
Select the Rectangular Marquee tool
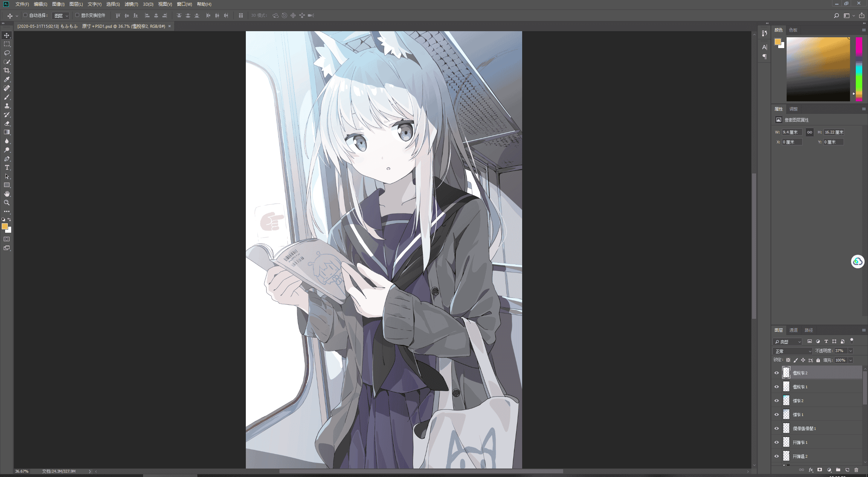[x=7, y=44]
